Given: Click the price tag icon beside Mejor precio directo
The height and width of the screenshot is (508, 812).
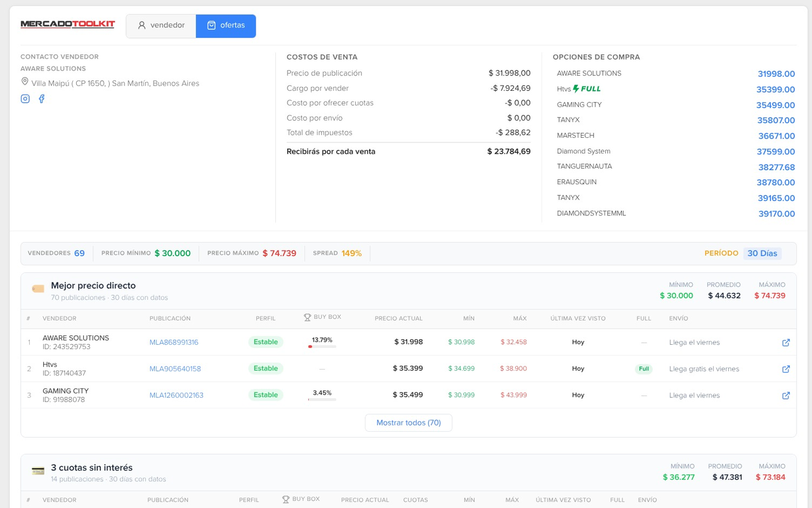Looking at the screenshot, I should click(38, 288).
